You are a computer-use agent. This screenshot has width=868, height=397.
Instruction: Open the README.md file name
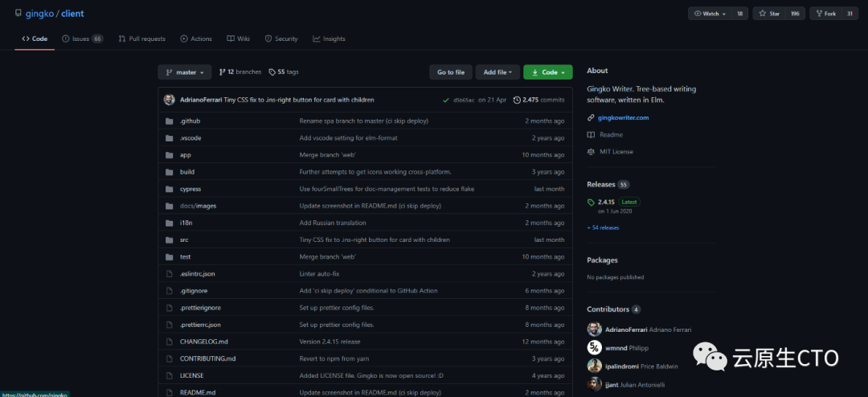click(198, 392)
